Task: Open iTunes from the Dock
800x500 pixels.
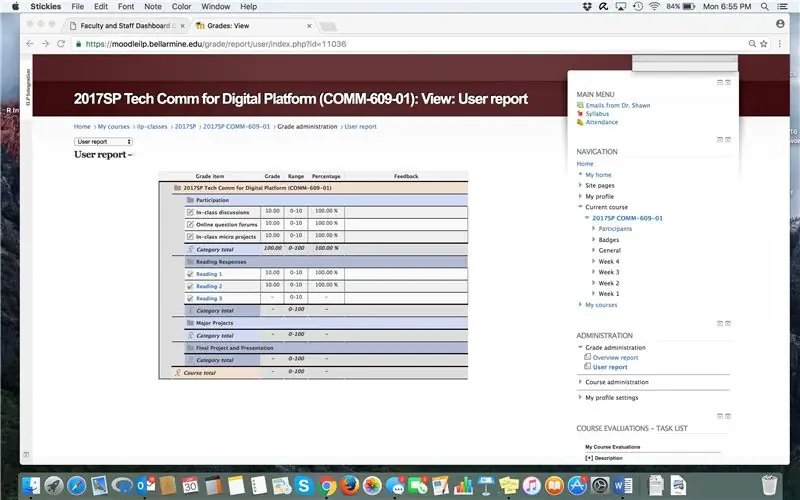Action: click(532, 485)
